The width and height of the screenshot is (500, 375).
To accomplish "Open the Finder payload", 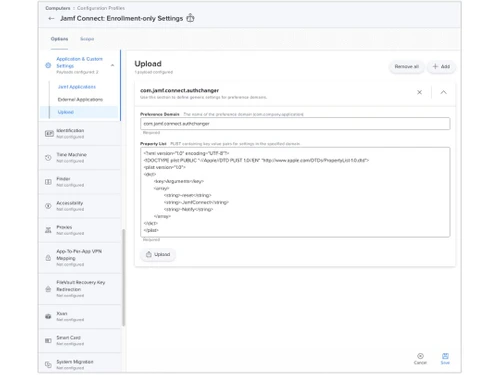I will coord(80,182).
